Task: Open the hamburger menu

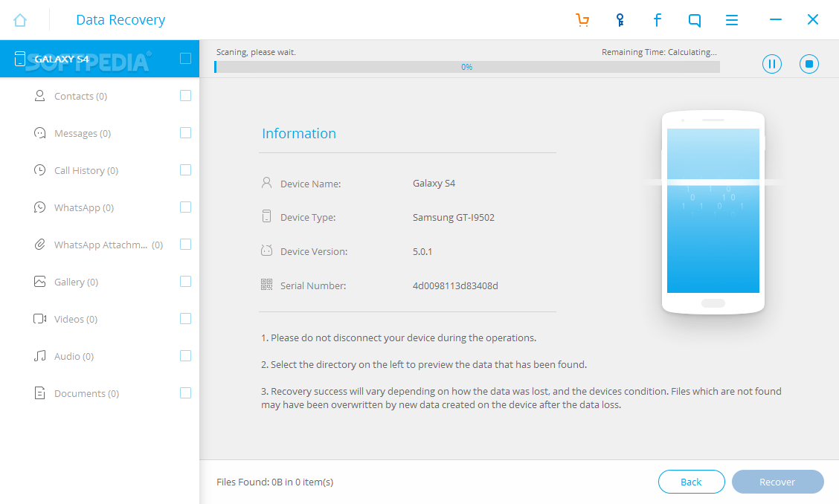Action: tap(731, 20)
